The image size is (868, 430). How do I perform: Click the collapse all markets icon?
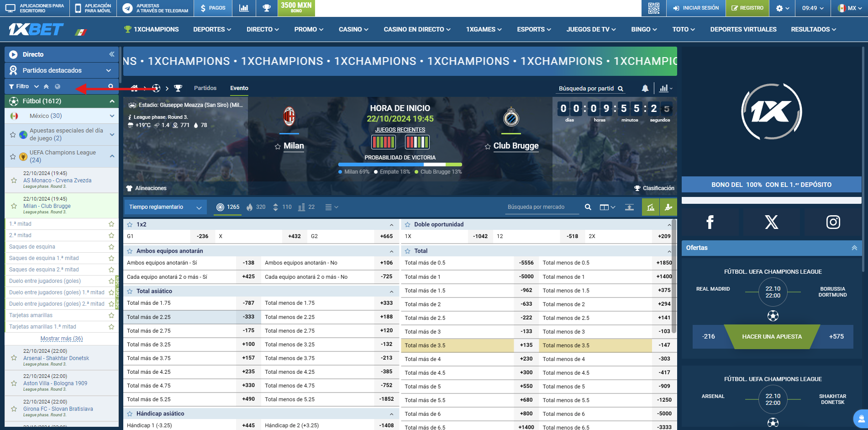[629, 207]
